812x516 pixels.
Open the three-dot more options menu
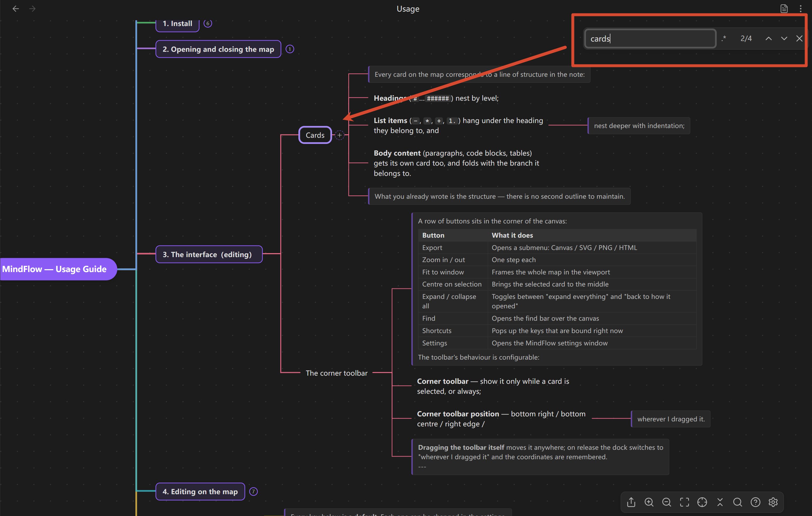tap(800, 9)
